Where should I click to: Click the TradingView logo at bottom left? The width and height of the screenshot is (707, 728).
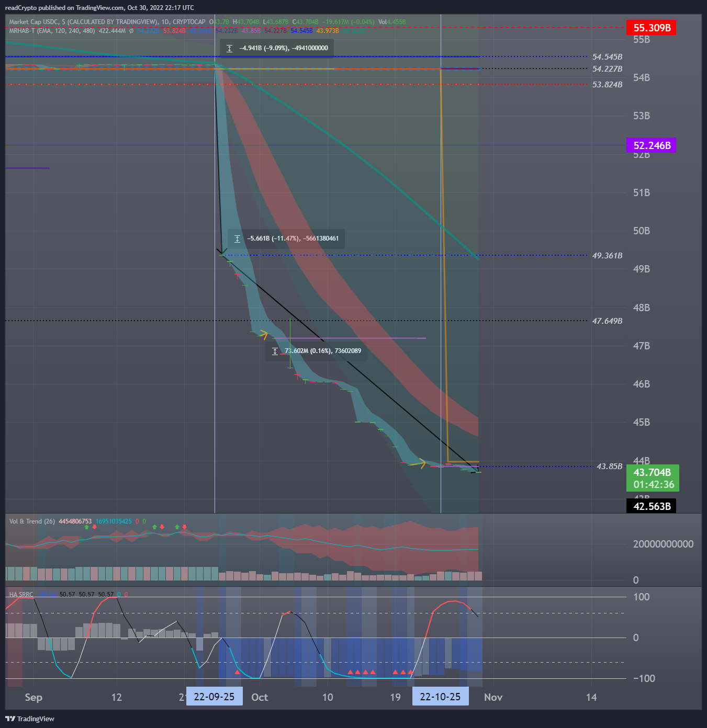click(30, 719)
